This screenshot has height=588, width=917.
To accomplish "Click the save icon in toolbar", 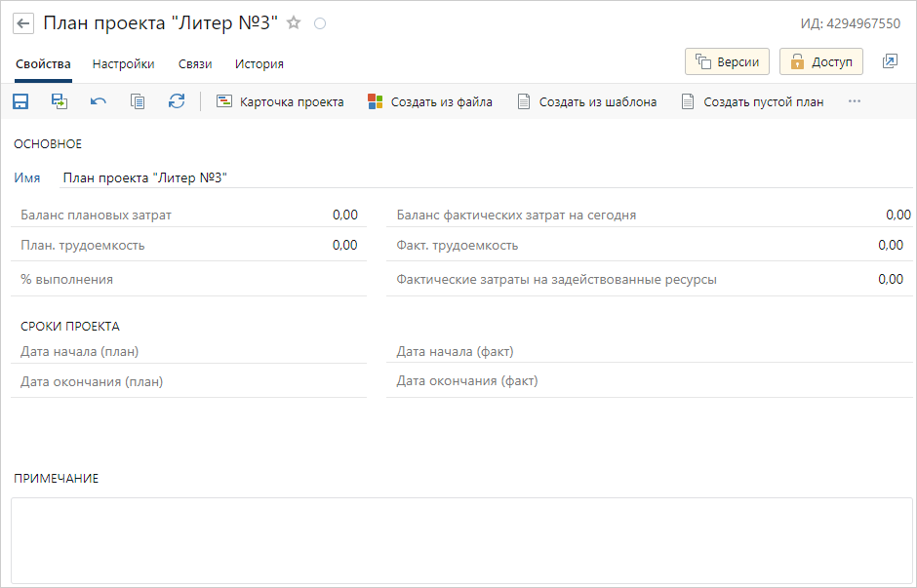I will [20, 101].
